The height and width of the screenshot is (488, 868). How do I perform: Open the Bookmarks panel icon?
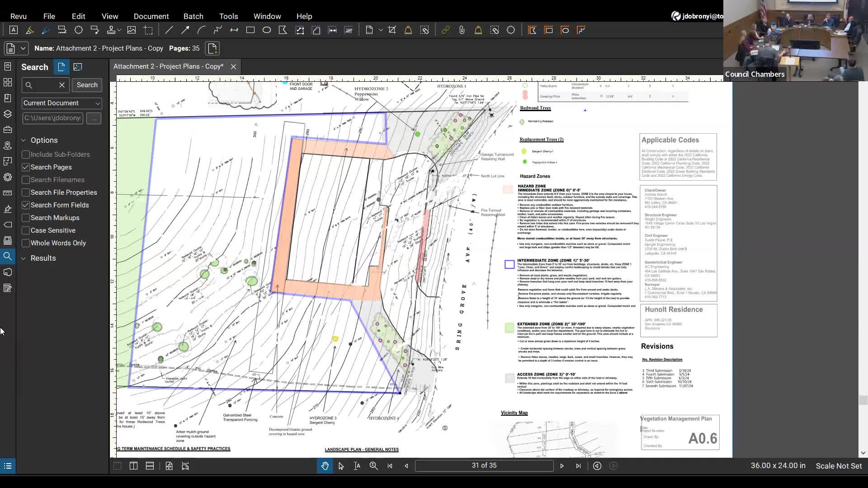[x=8, y=98]
